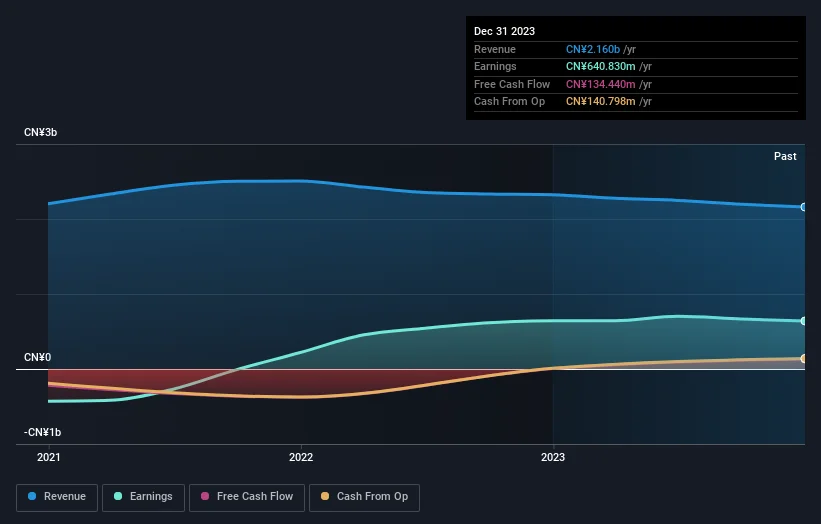
Task: Click the Earnings line endpoint marker
Action: (x=803, y=321)
